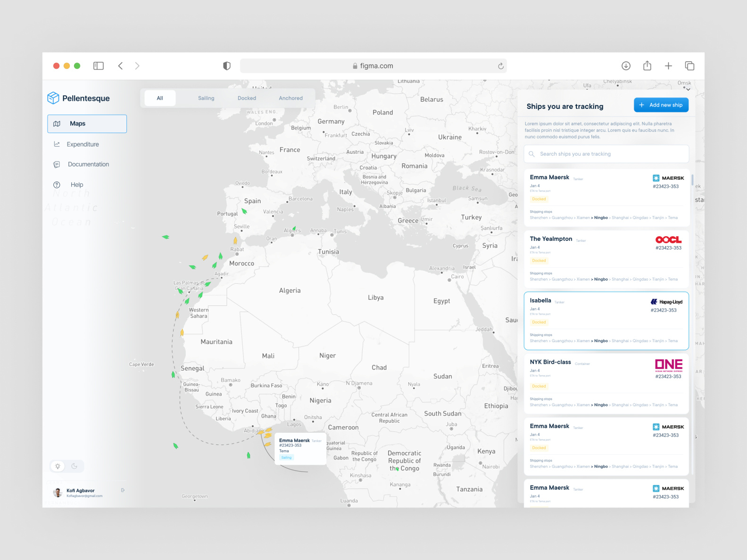Click the browser share icon
The image size is (747, 560).
pyautogui.click(x=647, y=66)
